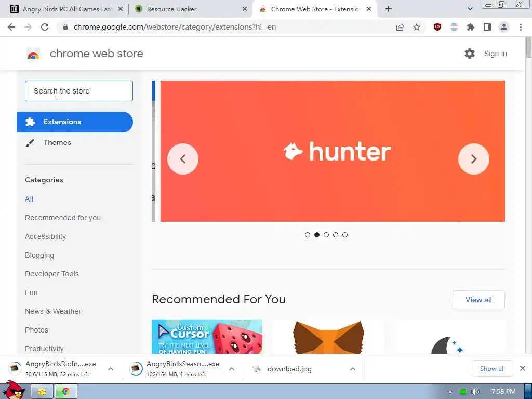The image size is (532, 399).
Task: Choose the All category
Action: coord(29,199)
